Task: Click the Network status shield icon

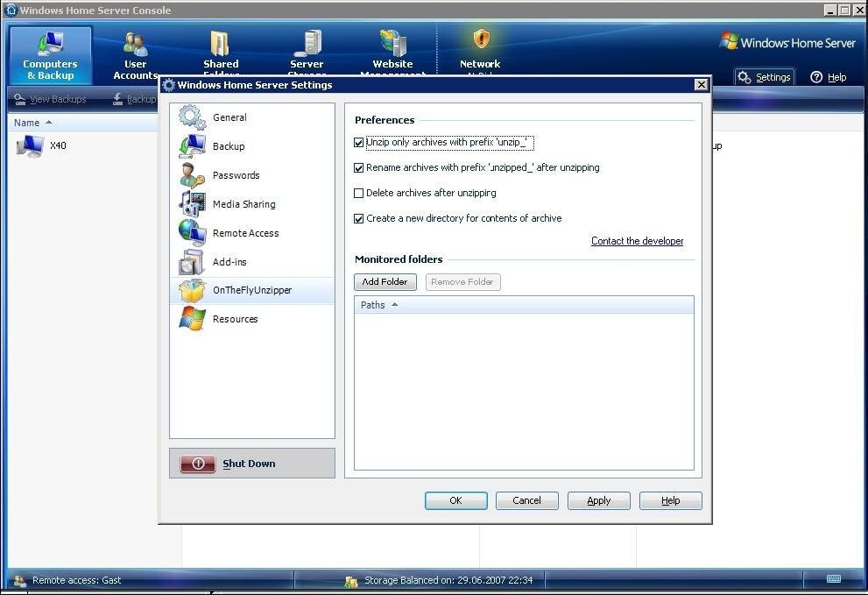Action: pos(481,39)
